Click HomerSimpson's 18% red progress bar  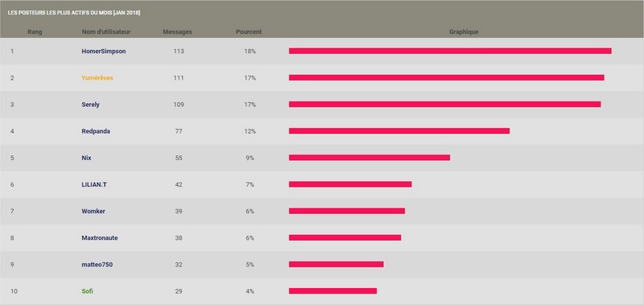tap(450, 51)
